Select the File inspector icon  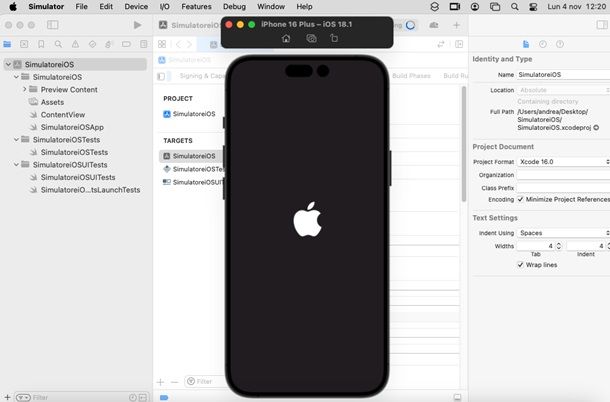526,44
